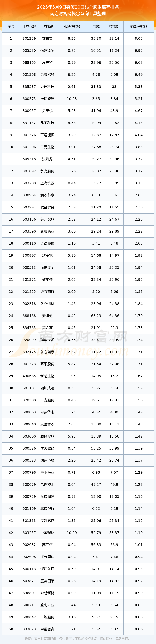
Task: Select stock name 中设咨询
Action: pos(47,629)
